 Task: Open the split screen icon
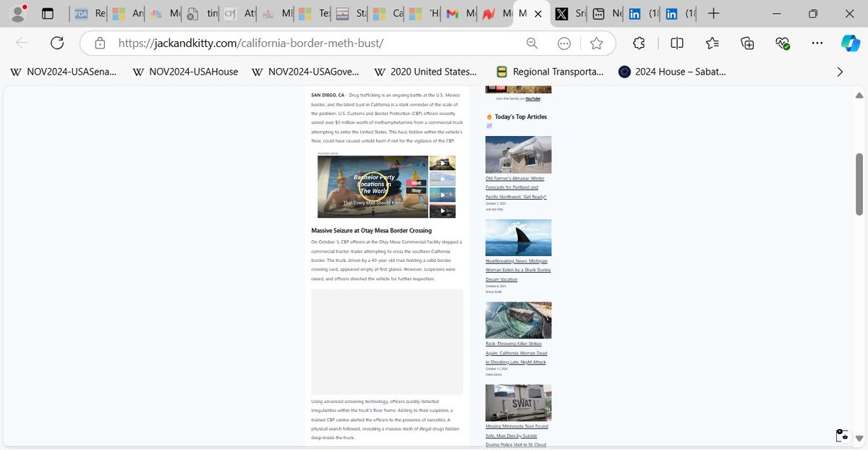tap(676, 43)
